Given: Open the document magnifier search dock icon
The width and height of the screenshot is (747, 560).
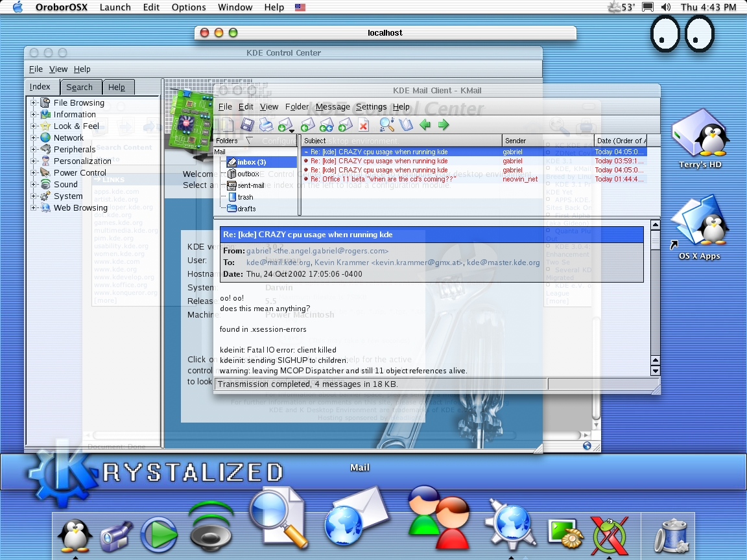Looking at the screenshot, I should (x=279, y=519).
